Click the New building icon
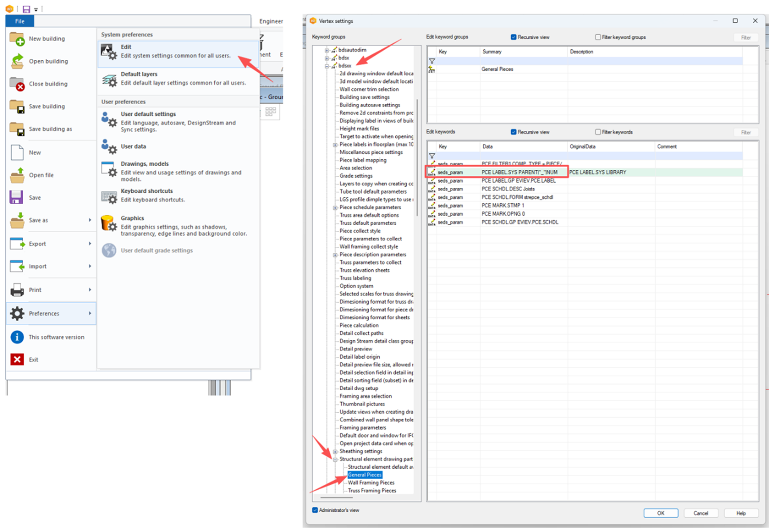This screenshot has width=774, height=532. 17,39
